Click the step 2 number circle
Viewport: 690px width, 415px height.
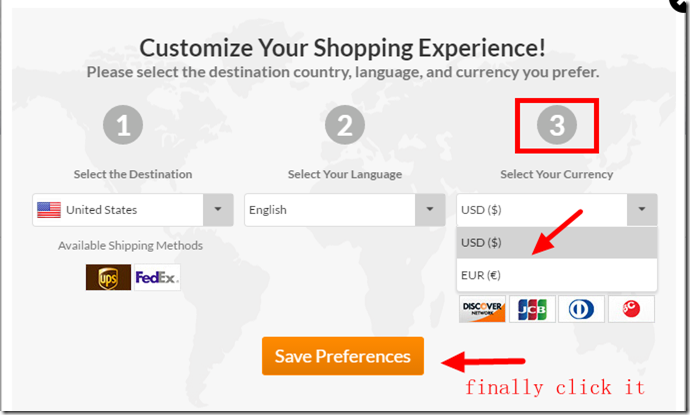[345, 126]
